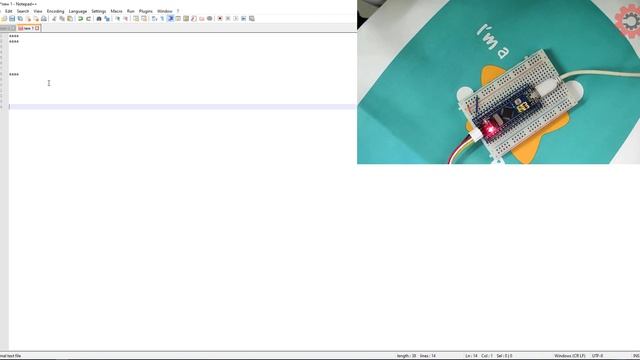
Task: Click the Save All toolbar icon
Action: [20, 18]
